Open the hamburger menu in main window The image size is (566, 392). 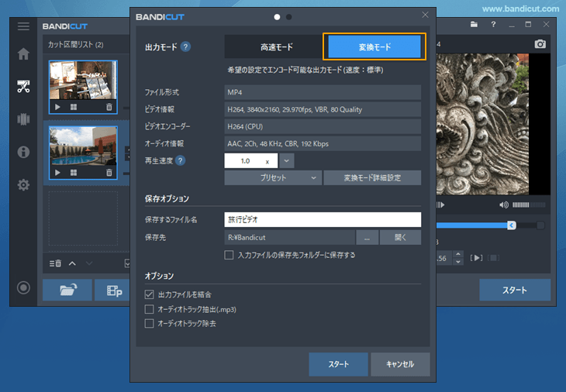23,26
